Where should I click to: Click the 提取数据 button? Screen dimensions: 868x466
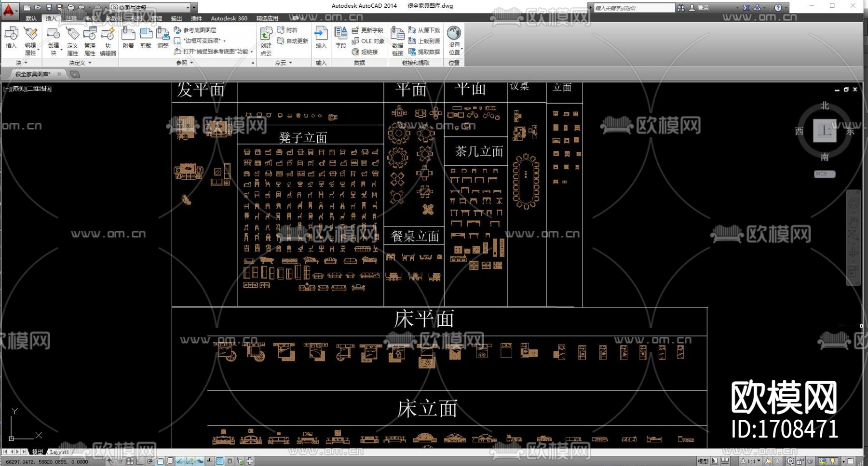pos(424,52)
